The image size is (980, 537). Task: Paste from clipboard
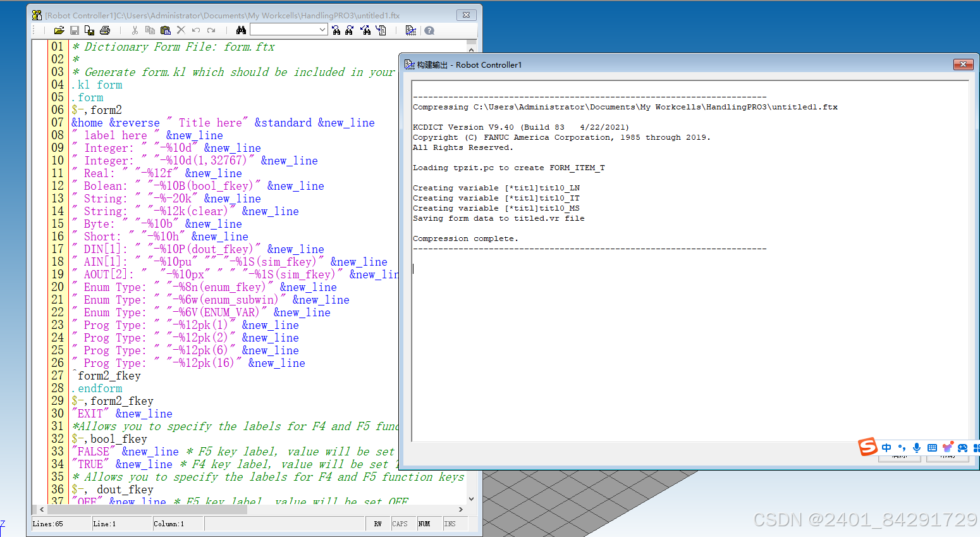[165, 30]
